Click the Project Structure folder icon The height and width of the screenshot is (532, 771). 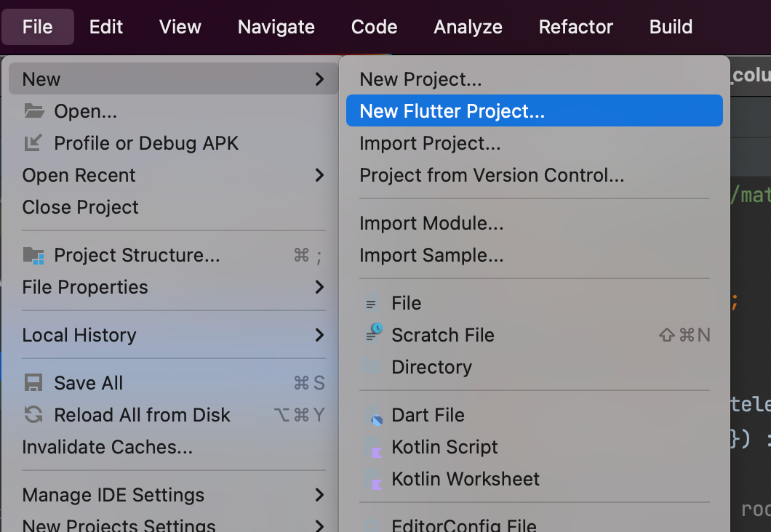33,255
